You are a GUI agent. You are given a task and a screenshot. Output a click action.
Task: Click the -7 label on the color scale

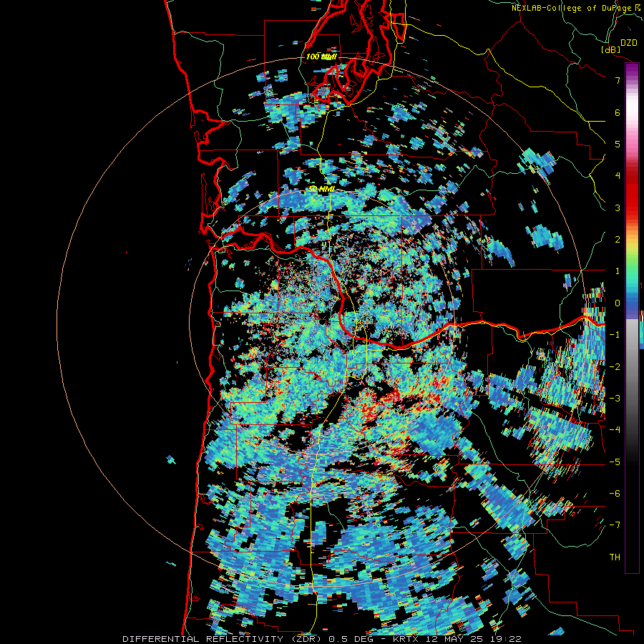(615, 525)
